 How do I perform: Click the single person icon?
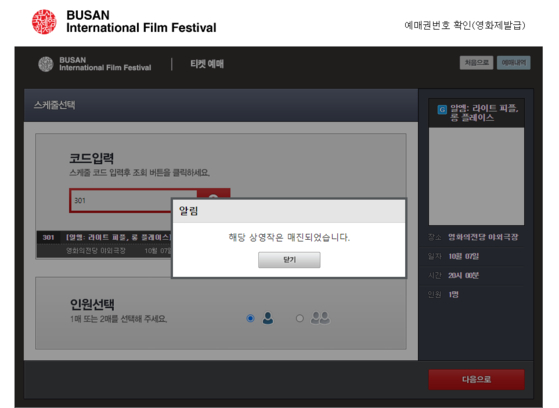pos(268,318)
